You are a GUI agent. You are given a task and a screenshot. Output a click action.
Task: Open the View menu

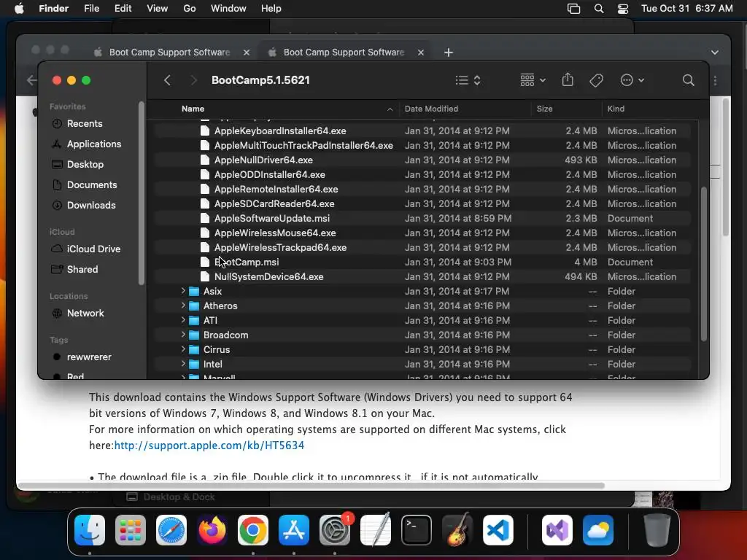coord(158,9)
